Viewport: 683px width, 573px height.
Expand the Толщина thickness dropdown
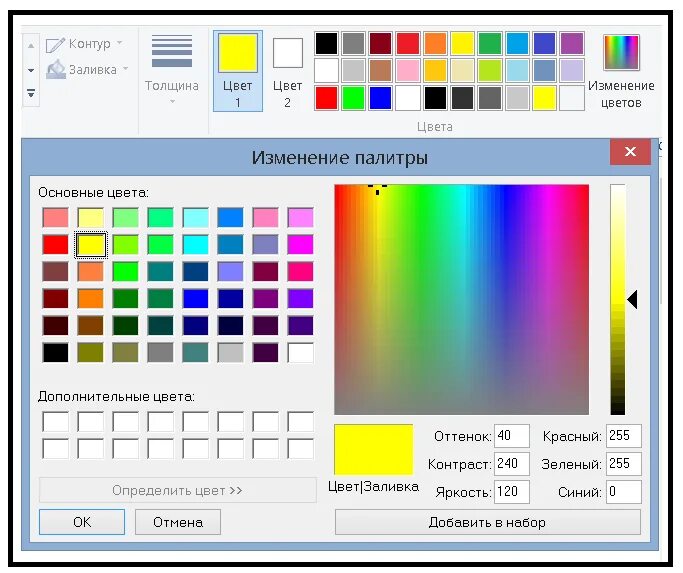pyautogui.click(x=172, y=69)
